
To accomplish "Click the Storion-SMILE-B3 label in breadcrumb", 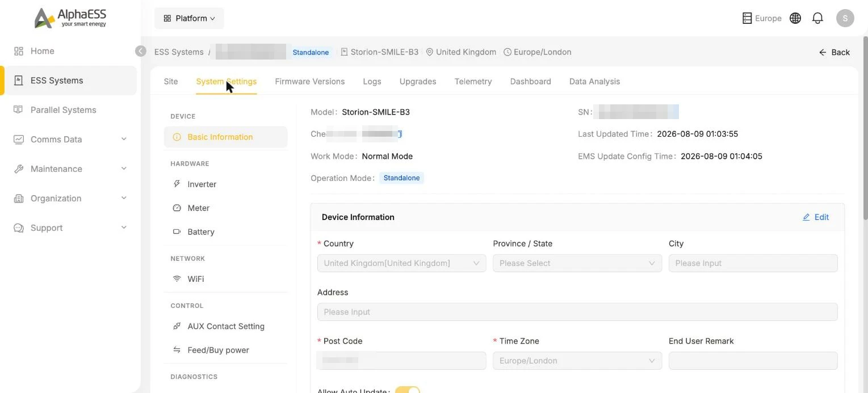I will point(384,52).
